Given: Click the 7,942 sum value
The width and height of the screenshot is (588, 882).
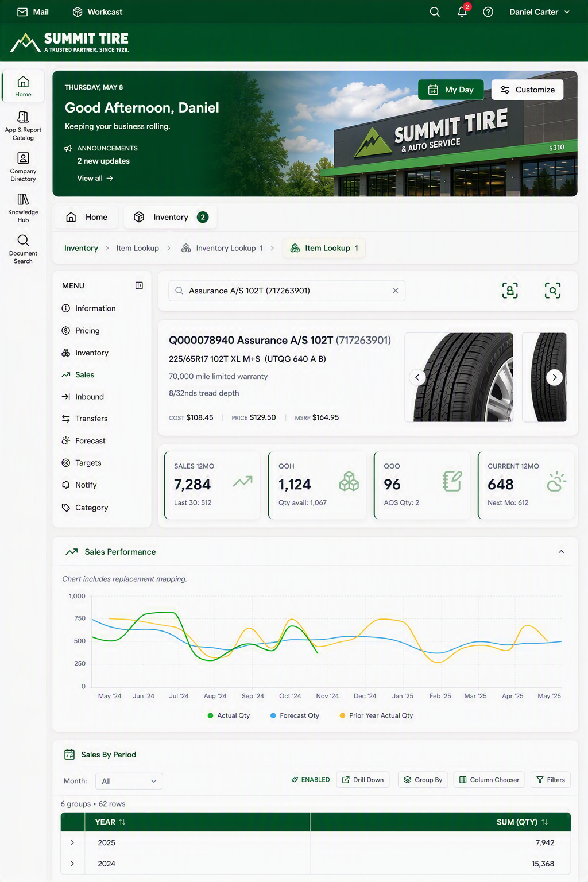Looking at the screenshot, I should (x=545, y=843).
